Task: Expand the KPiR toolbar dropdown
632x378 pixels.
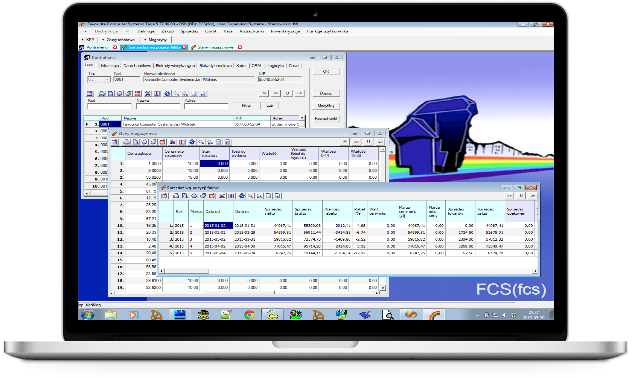Action: point(88,39)
